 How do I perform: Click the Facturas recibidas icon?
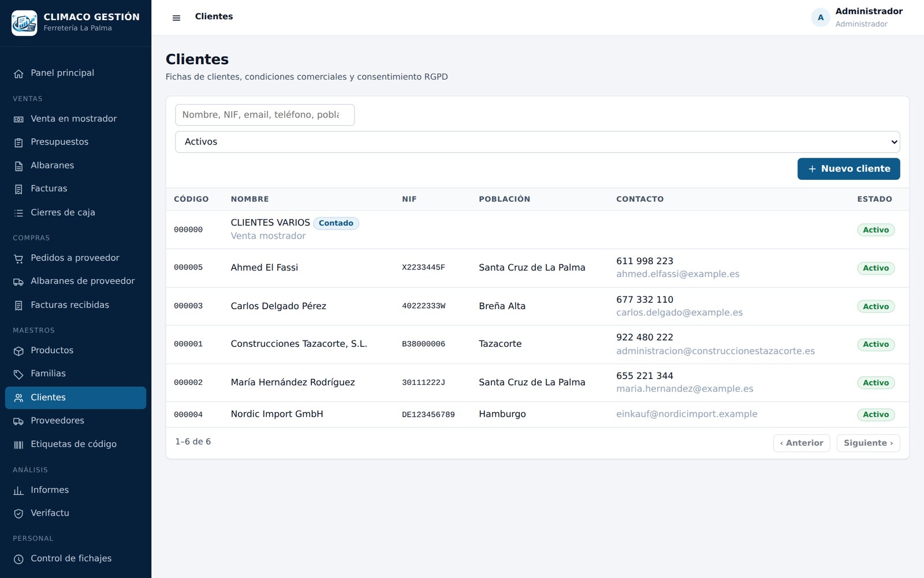18,305
